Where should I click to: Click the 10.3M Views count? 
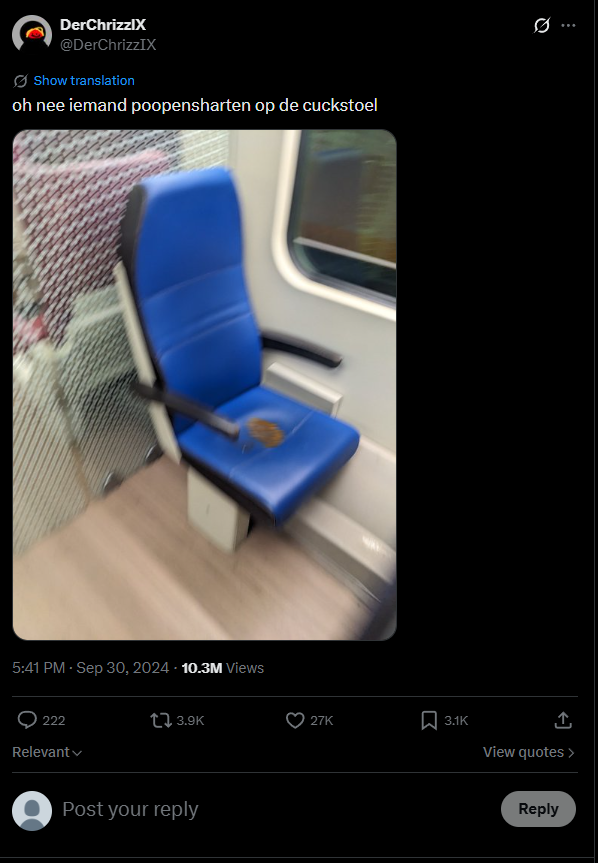coord(223,668)
